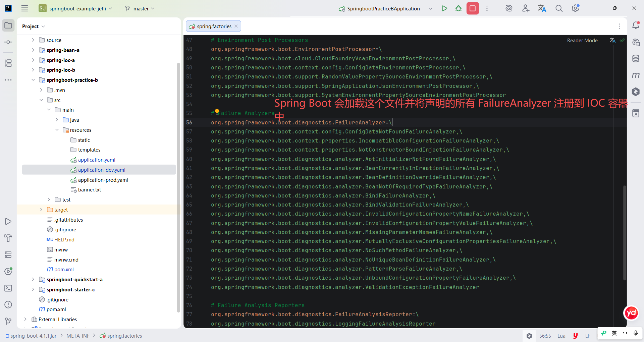Expand the spring-bean-a module
This screenshot has height=342, width=644.
pos(33,50)
